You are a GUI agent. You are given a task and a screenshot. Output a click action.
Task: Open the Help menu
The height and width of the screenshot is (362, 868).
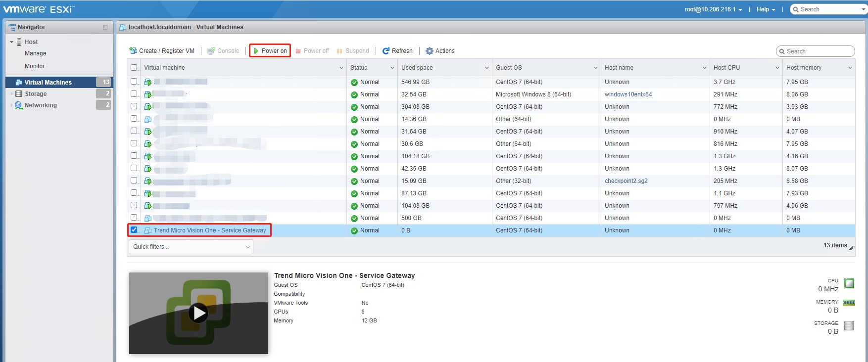click(765, 9)
